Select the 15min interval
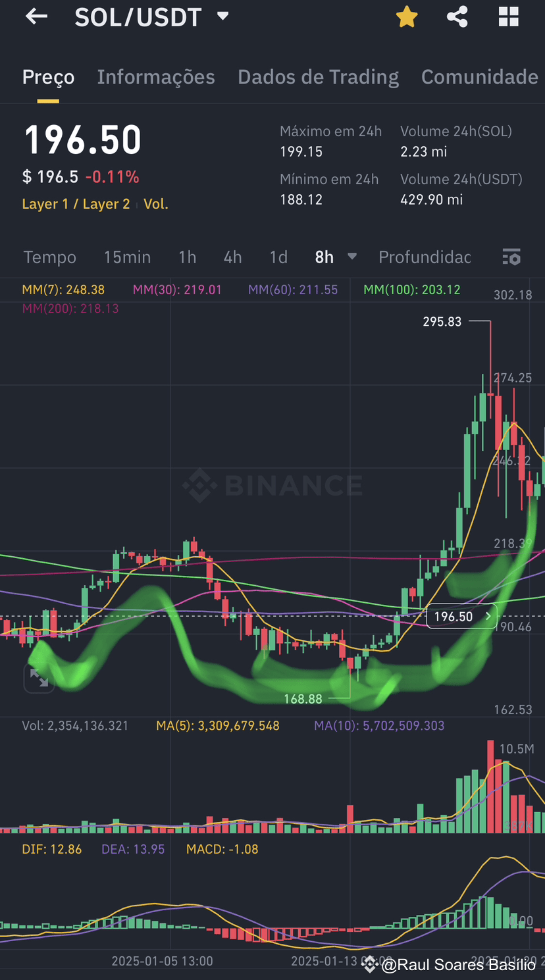 click(127, 257)
